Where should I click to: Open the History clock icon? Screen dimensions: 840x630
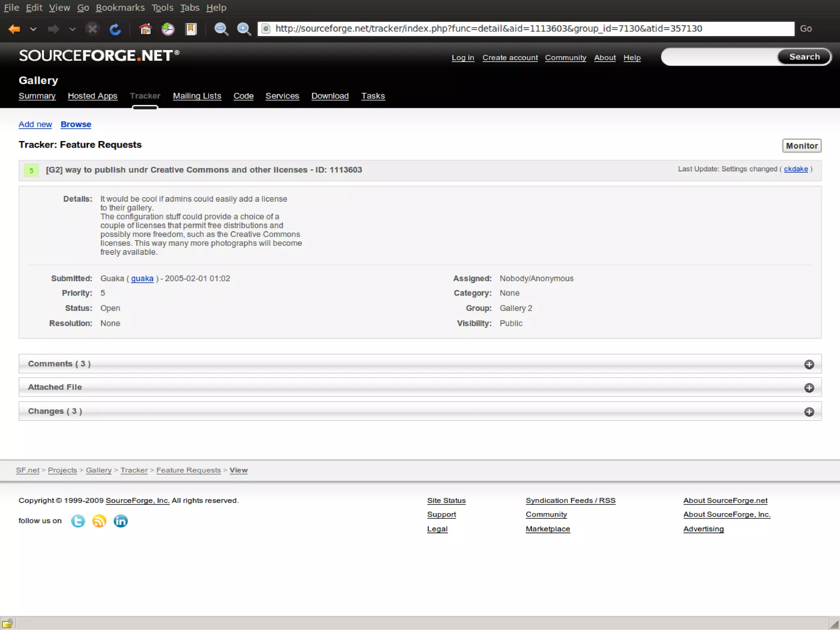tap(168, 29)
